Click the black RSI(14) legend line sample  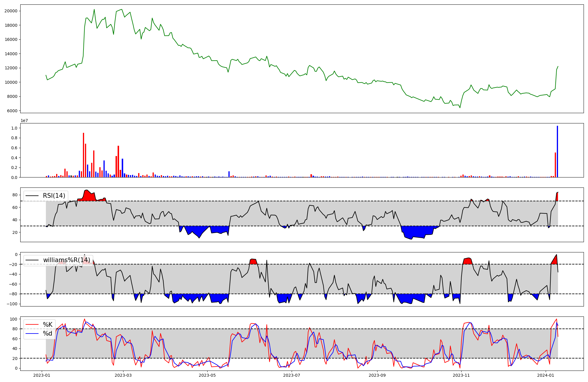32,196
